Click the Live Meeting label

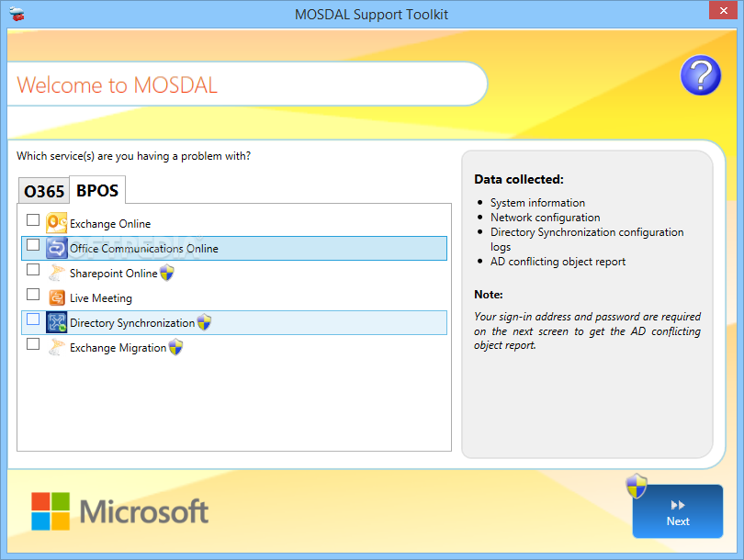tap(101, 298)
